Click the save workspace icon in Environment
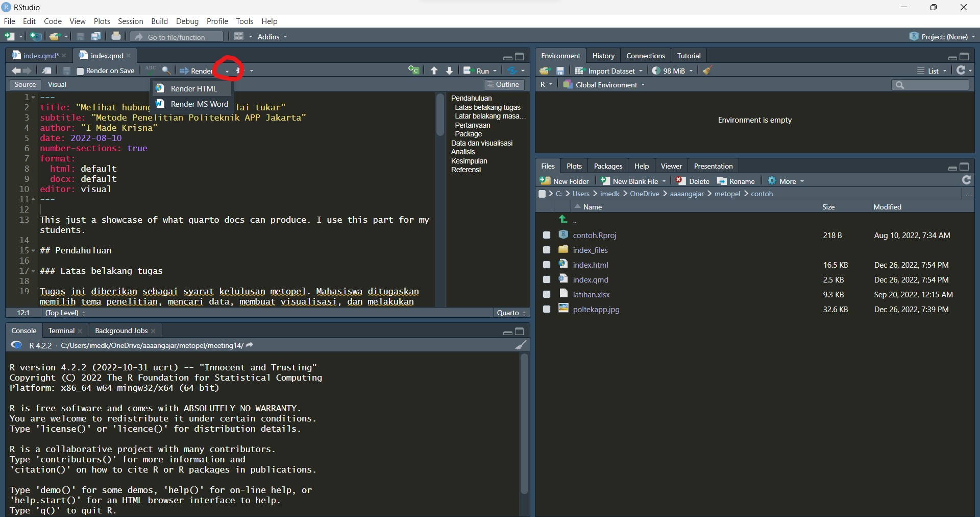980x517 pixels. point(560,71)
